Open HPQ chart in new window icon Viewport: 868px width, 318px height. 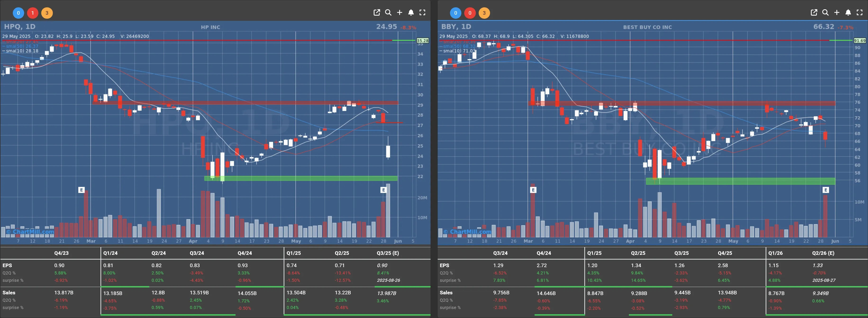tap(377, 13)
